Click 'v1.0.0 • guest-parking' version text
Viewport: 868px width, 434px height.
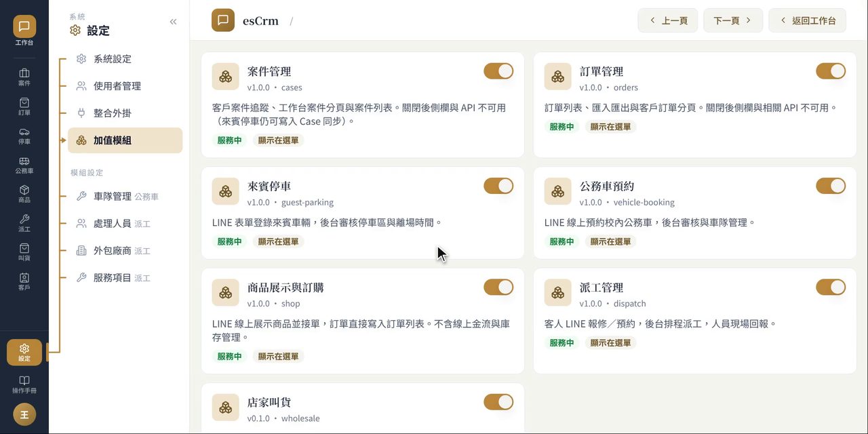(290, 202)
